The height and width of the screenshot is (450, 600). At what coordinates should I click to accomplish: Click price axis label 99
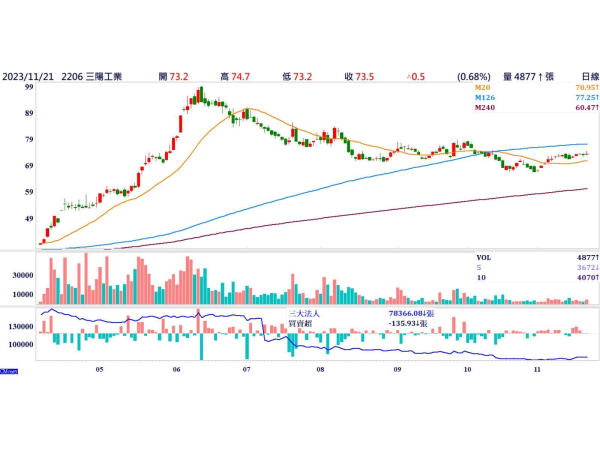[29, 87]
